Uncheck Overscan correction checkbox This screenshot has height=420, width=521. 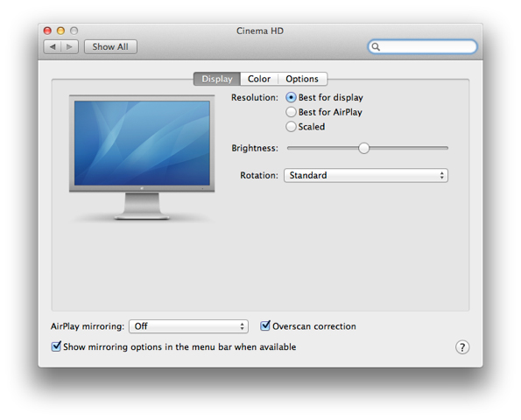pyautogui.click(x=264, y=325)
